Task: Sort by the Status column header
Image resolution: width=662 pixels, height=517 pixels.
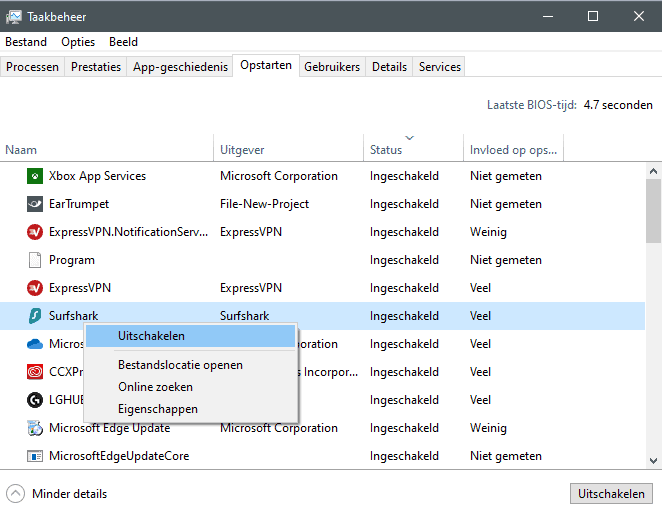Action: tap(414, 150)
